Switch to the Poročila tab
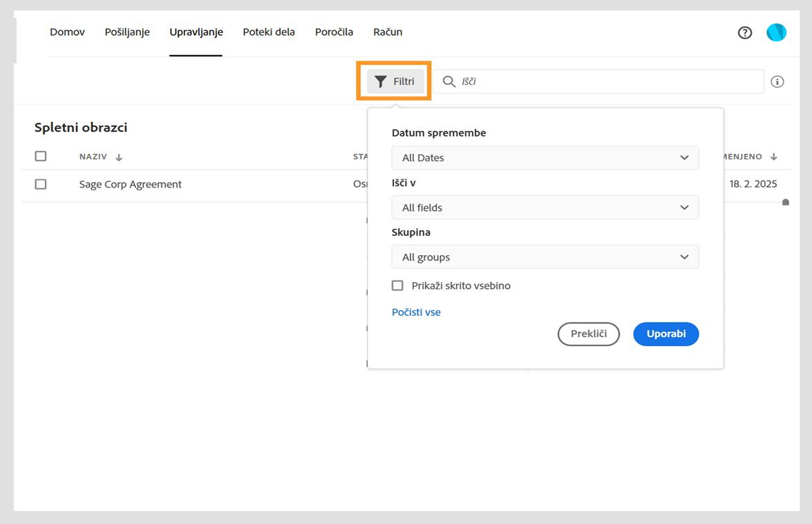The image size is (812, 524). [334, 32]
